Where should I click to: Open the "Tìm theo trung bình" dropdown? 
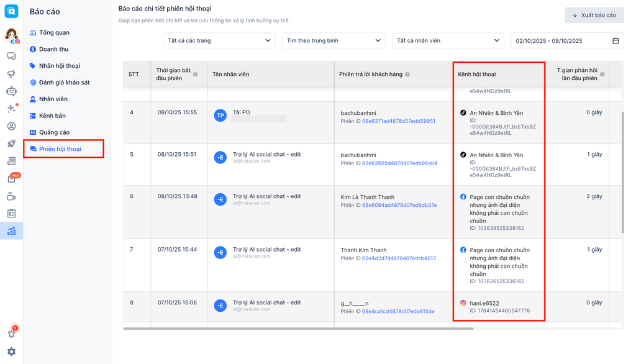pos(334,41)
